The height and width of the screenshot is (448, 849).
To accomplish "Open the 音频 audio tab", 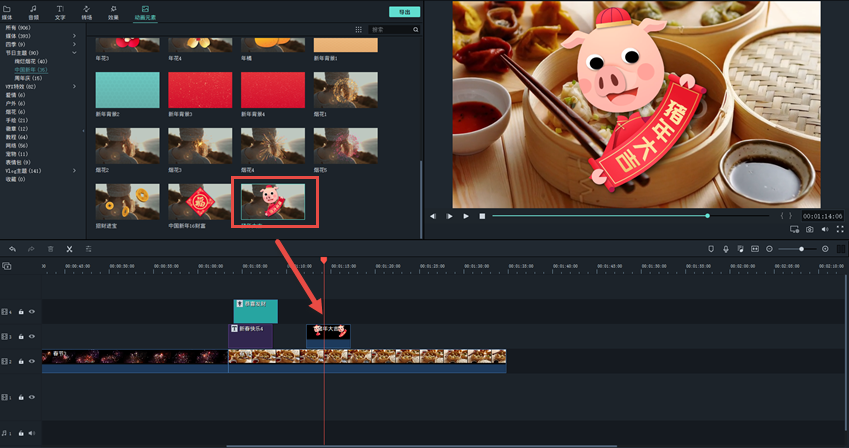I will coord(34,12).
